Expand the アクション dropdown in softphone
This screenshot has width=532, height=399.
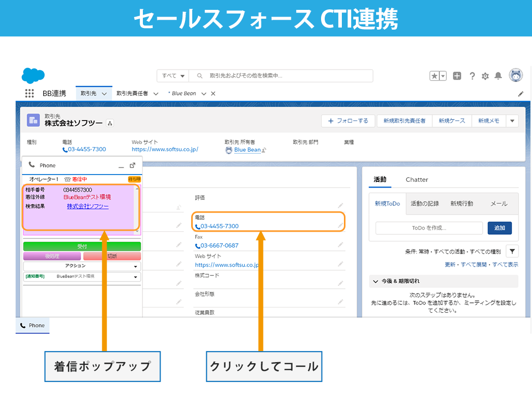tap(82, 266)
